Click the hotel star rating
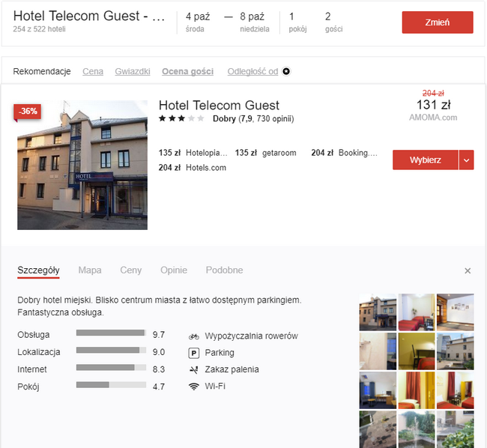The width and height of the screenshot is (487, 448). [x=181, y=119]
